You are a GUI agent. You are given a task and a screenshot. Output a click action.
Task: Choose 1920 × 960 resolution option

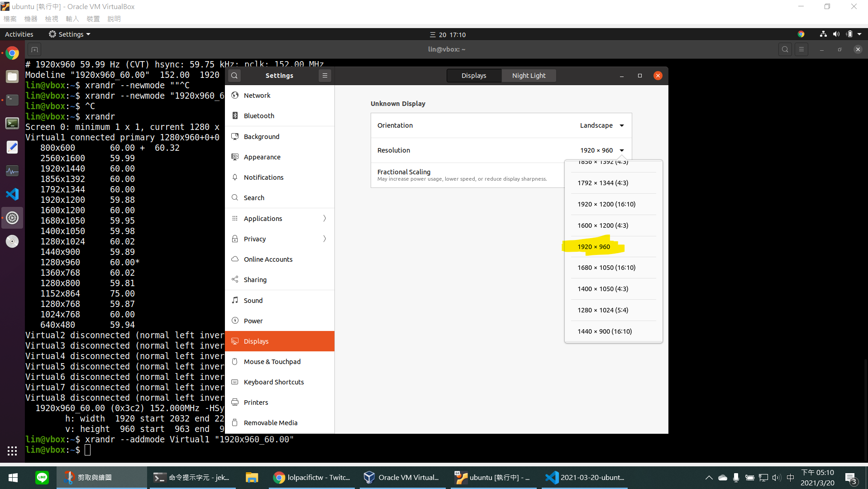point(614,247)
